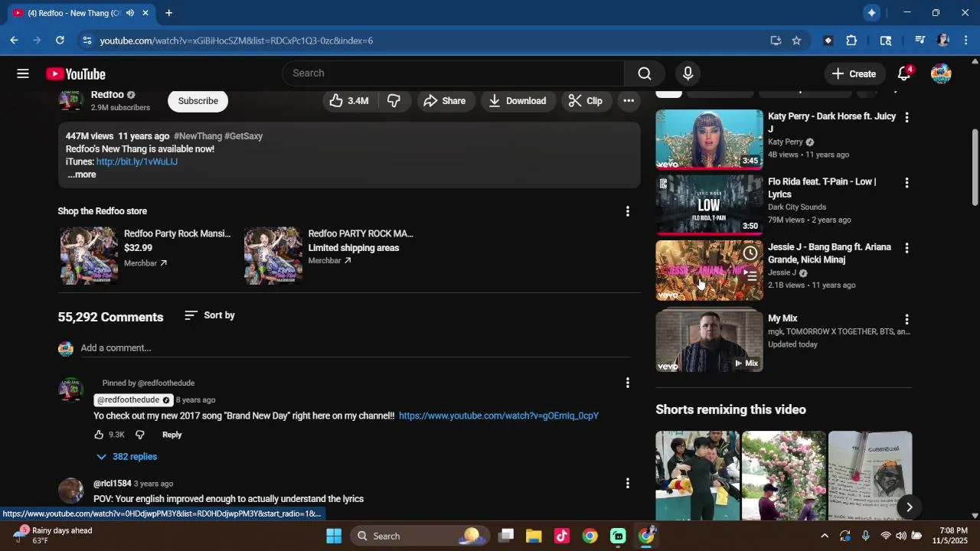Subscribe to the Redfoo channel
The height and width of the screenshot is (551, 980).
click(x=198, y=101)
